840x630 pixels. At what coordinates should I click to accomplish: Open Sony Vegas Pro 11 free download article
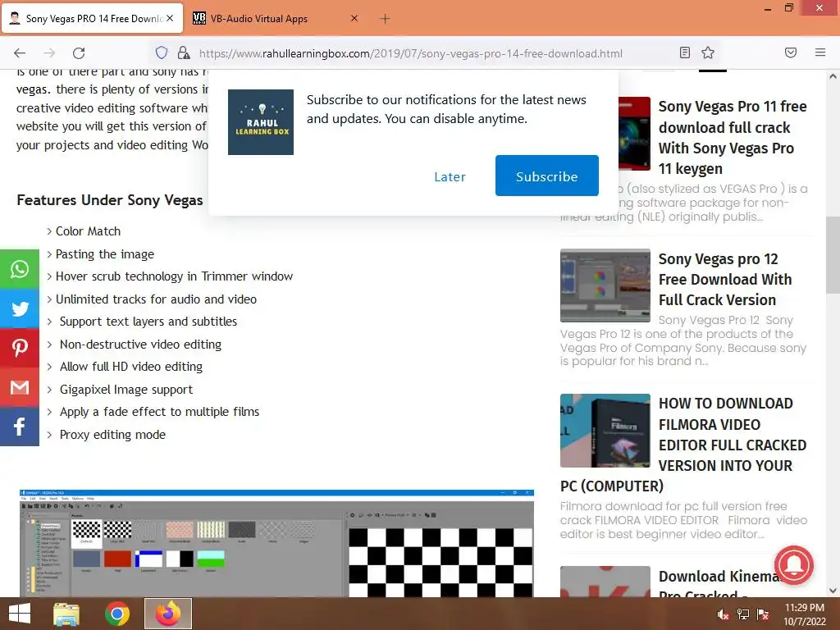click(733, 138)
